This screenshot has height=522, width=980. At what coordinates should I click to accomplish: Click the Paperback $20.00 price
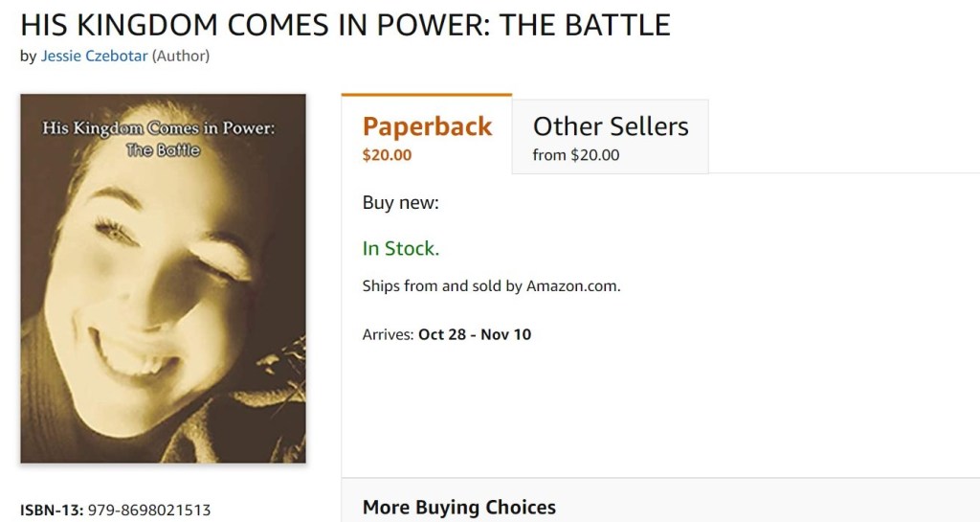387,155
